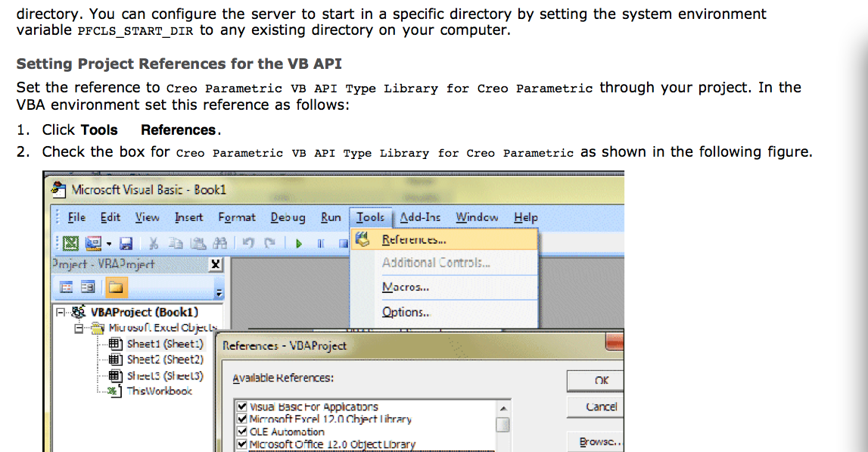Open the Insert menu
Viewport: 868px width, 452px height.
[188, 217]
